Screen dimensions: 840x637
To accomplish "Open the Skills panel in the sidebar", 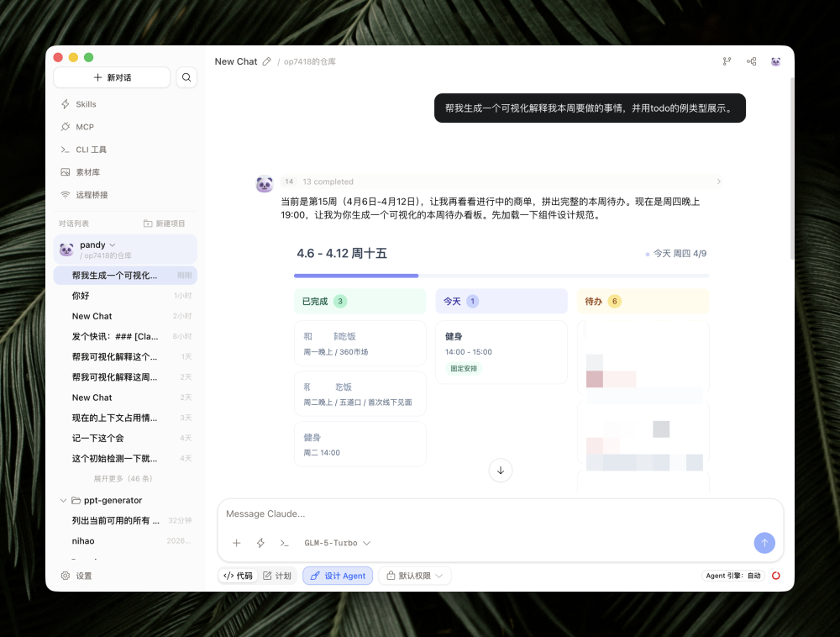I will 87,103.
